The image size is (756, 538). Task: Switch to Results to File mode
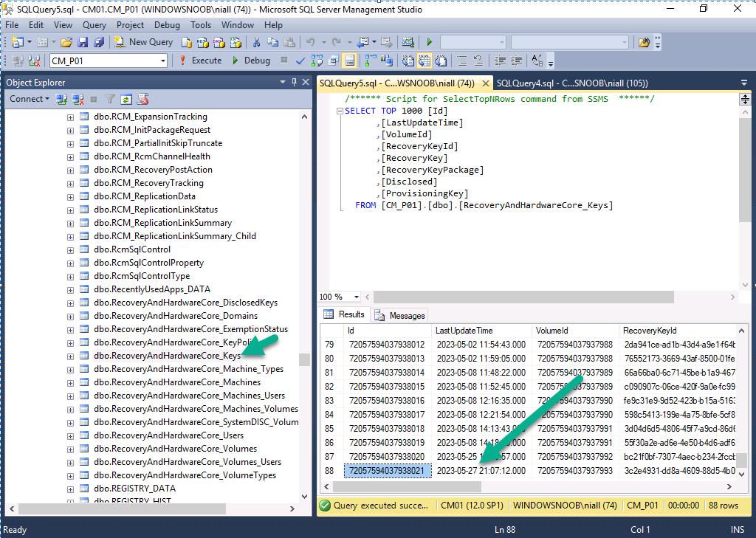click(441, 61)
